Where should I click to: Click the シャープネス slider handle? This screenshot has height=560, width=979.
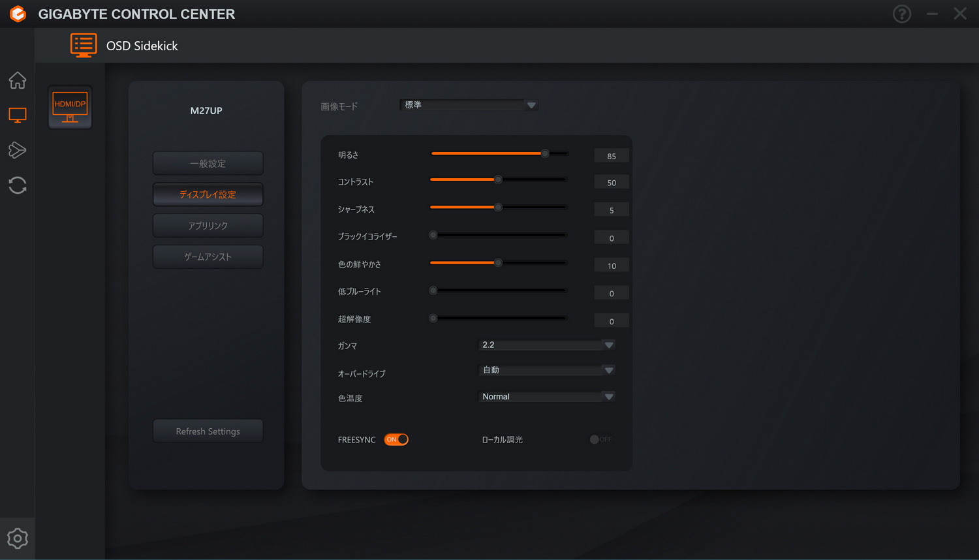point(498,208)
